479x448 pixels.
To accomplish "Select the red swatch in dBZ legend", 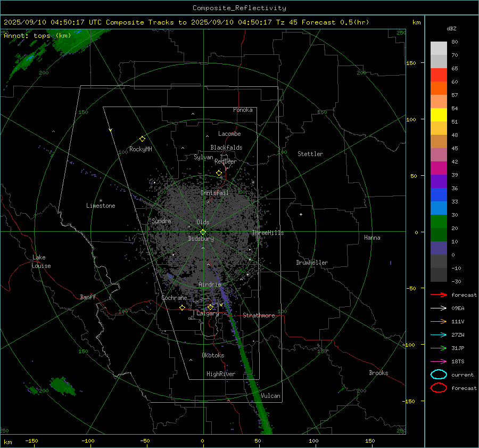I will [439, 75].
